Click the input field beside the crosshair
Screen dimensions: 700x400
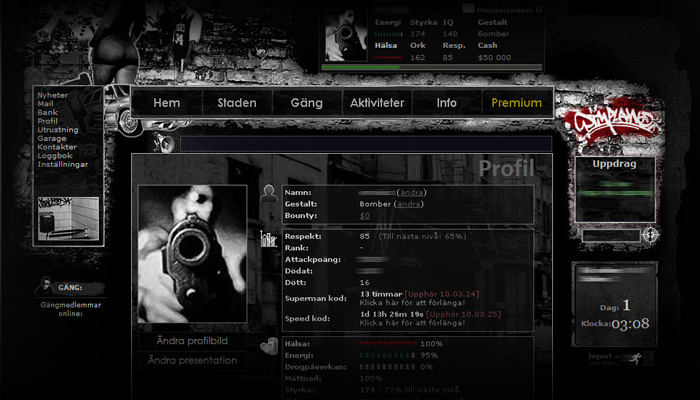coord(610,236)
